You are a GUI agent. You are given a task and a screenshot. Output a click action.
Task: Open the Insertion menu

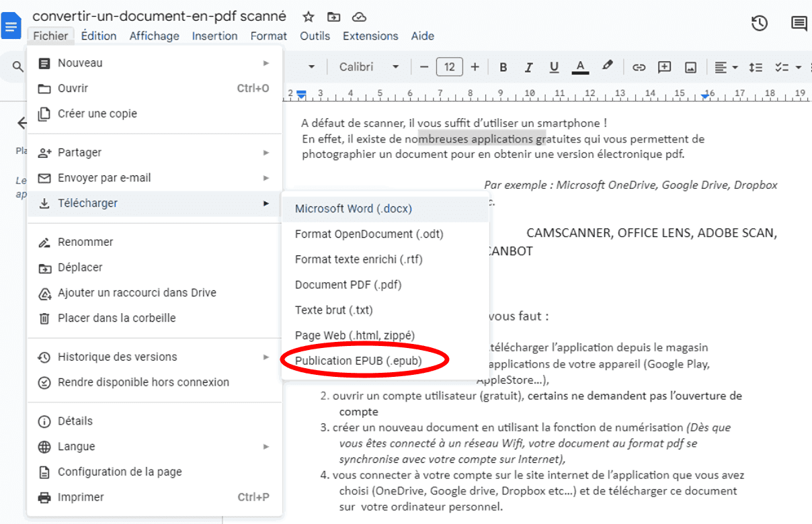click(x=215, y=36)
